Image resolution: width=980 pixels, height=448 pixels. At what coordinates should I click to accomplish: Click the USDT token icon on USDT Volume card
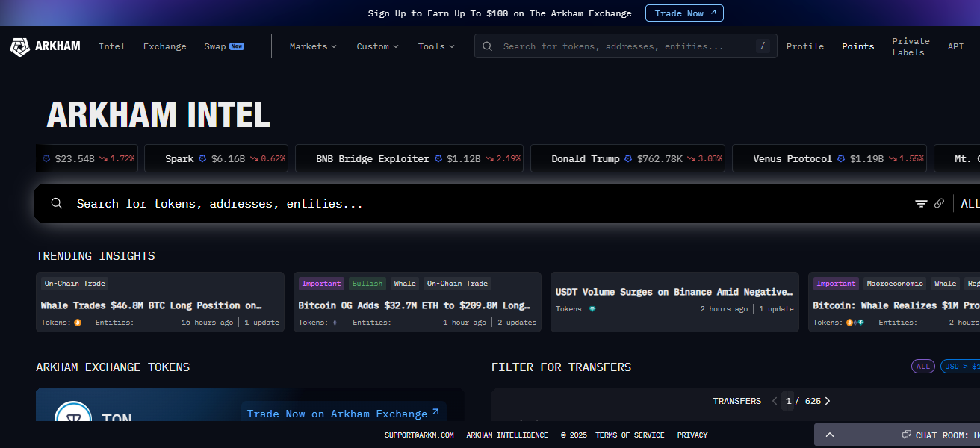point(592,309)
